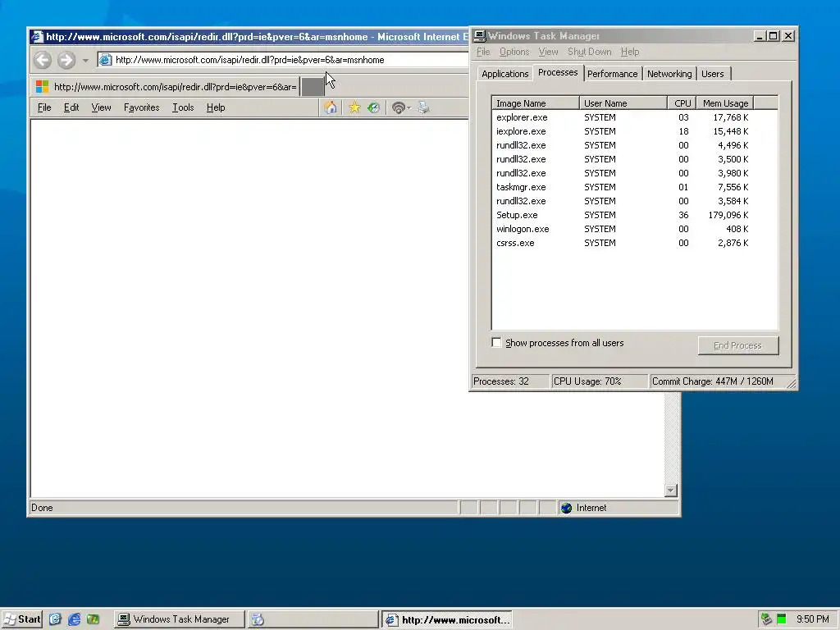Click the Task Manager title bar icon
The height and width of the screenshot is (630, 840).
(x=479, y=36)
